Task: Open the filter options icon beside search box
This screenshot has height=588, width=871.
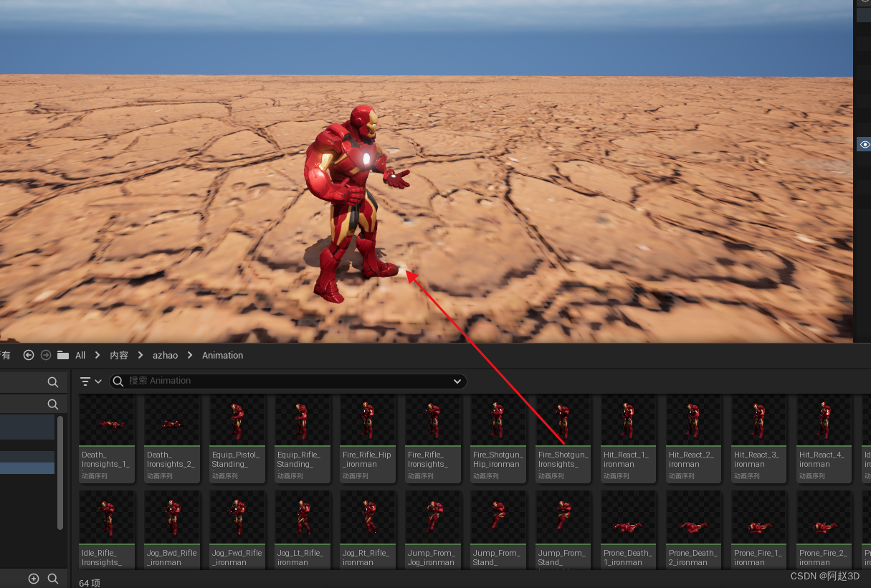Action: coord(85,381)
